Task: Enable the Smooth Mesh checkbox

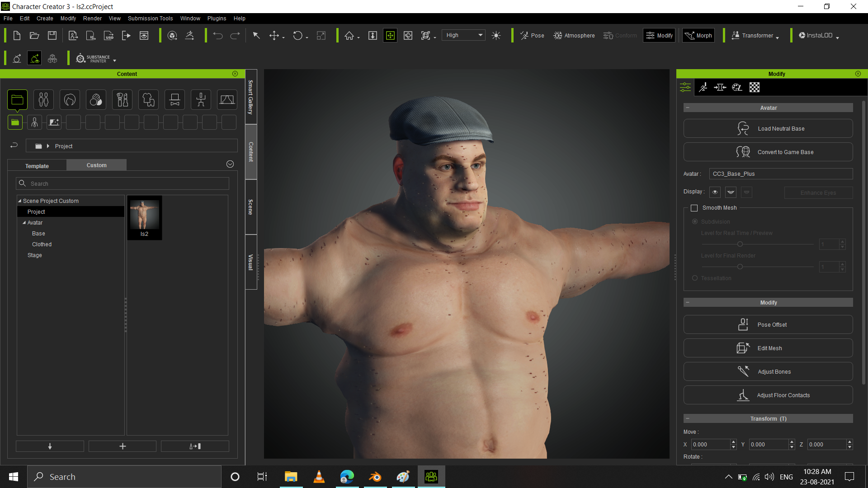Action: 694,208
